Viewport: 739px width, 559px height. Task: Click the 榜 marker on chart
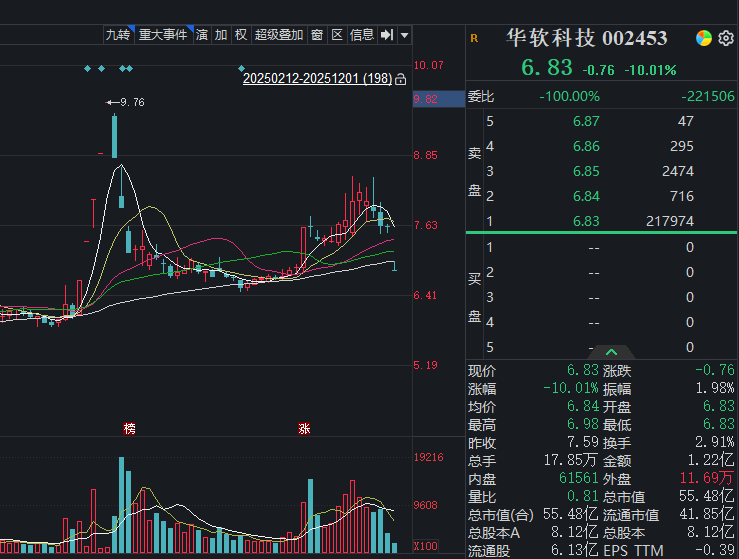coord(129,428)
